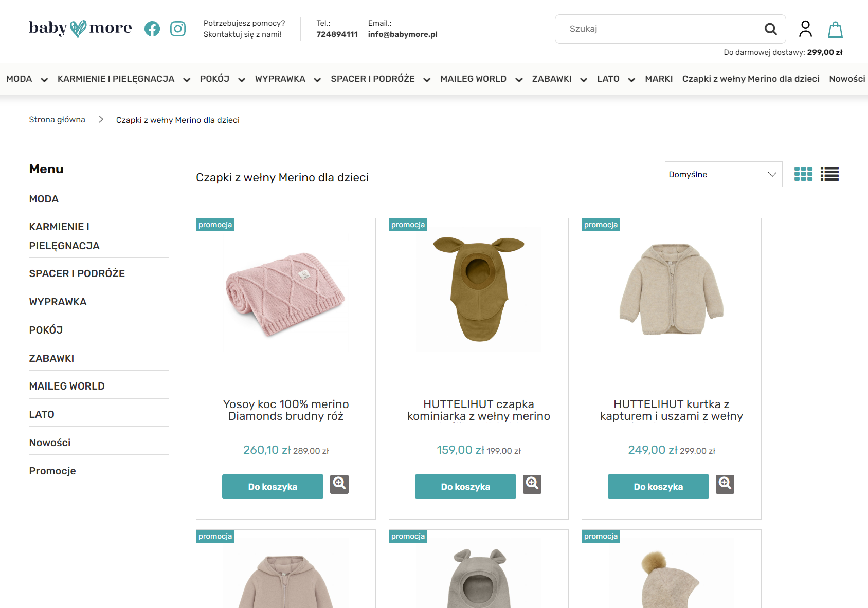The image size is (868, 608).
Task: Expand the MODA navigation dropdown
Action: [x=44, y=80]
